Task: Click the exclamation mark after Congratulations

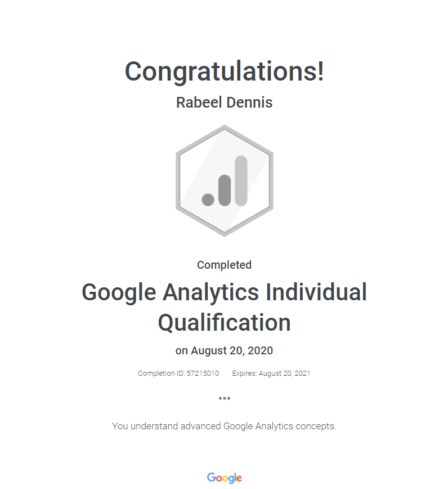Action: 321,72
